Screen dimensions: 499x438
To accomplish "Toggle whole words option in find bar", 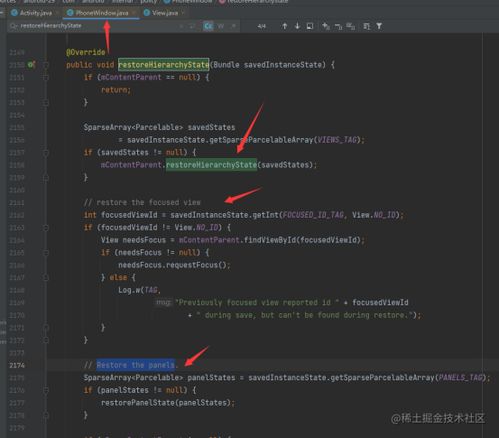I will point(221,26).
